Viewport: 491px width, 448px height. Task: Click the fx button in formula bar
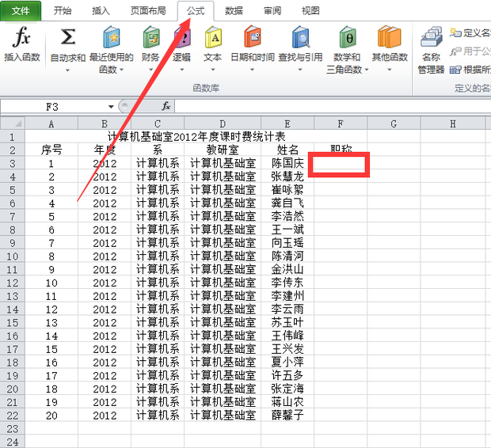[x=166, y=106]
